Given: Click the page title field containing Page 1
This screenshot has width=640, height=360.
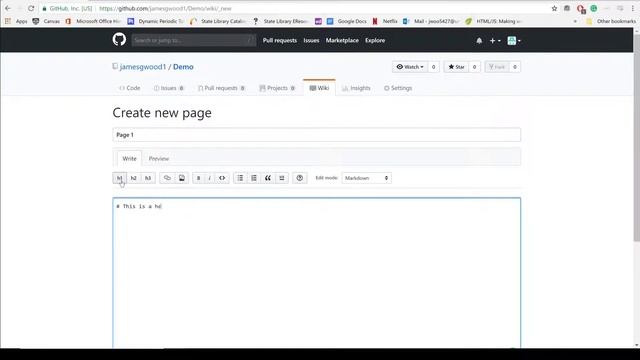Looking at the screenshot, I should point(317,135).
